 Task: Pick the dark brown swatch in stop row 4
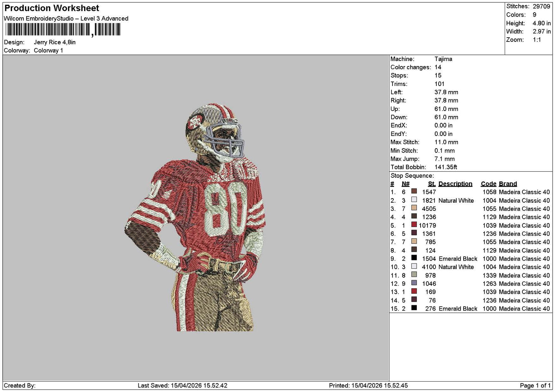coord(414,216)
